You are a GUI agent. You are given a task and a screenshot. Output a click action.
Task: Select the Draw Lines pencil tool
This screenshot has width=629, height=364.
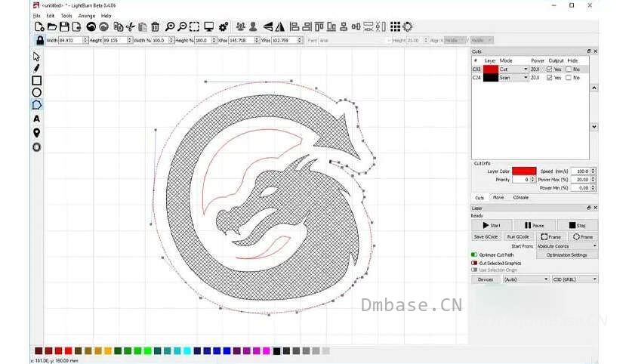(x=36, y=68)
